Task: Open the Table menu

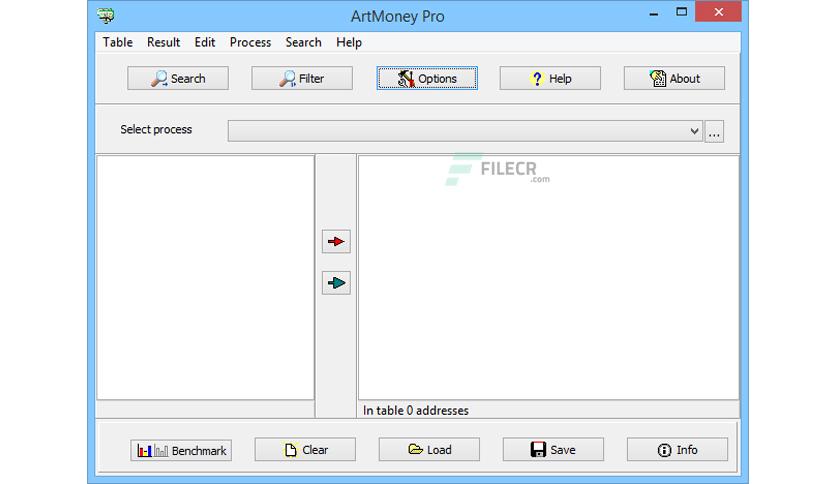Action: tap(117, 42)
